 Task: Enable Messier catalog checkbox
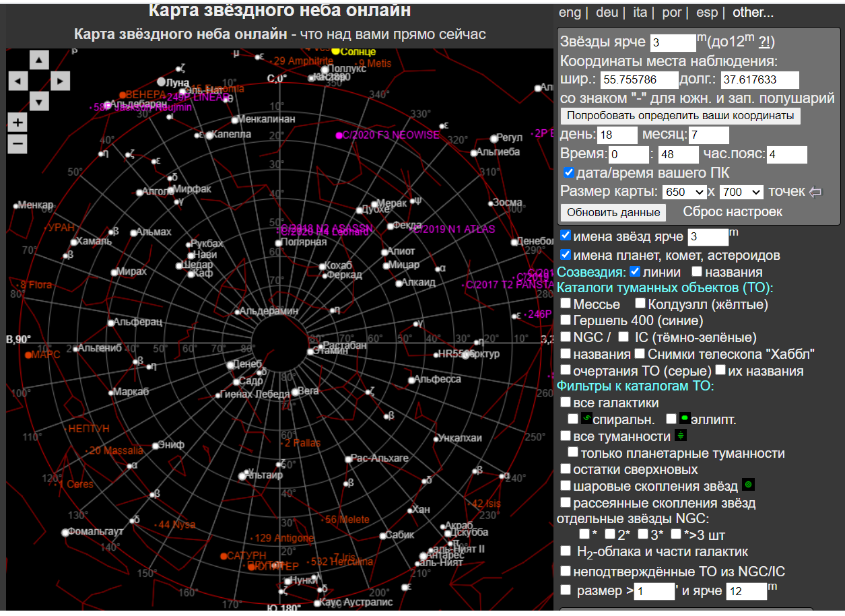[566, 304]
